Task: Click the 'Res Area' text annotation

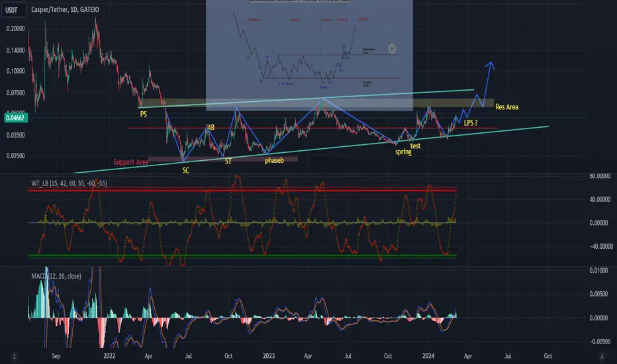Action: click(x=506, y=107)
